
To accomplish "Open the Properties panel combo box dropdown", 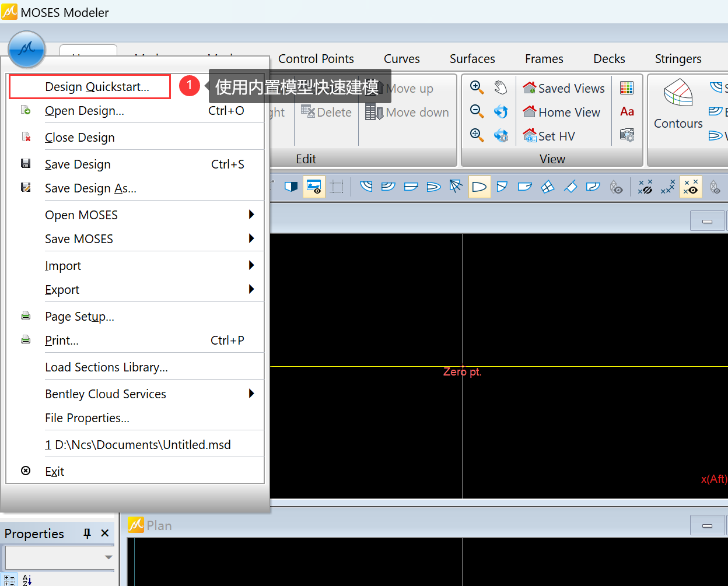I will coord(108,557).
